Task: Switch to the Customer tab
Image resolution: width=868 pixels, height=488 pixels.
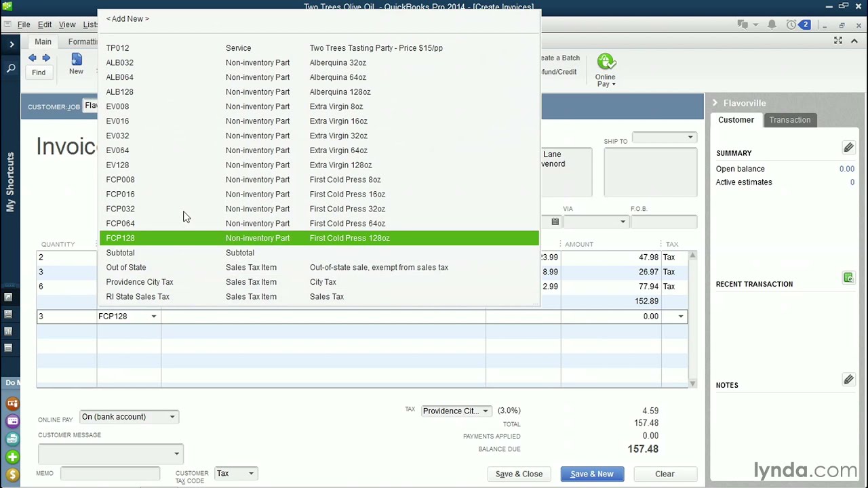Action: coord(736,120)
